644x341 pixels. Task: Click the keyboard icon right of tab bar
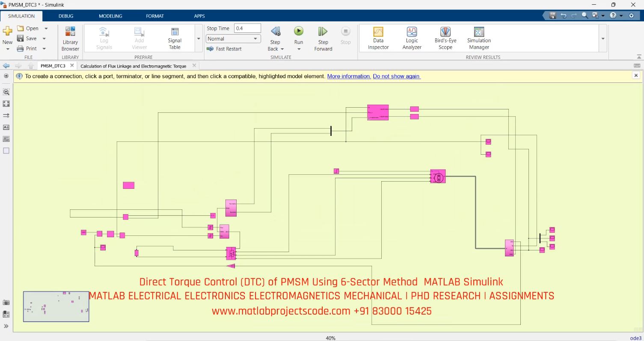pyautogui.click(x=637, y=66)
